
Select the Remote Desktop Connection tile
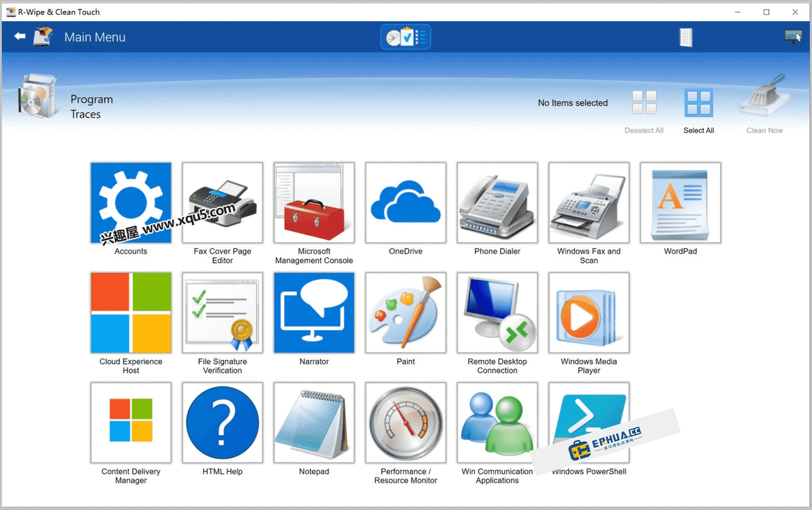click(497, 313)
